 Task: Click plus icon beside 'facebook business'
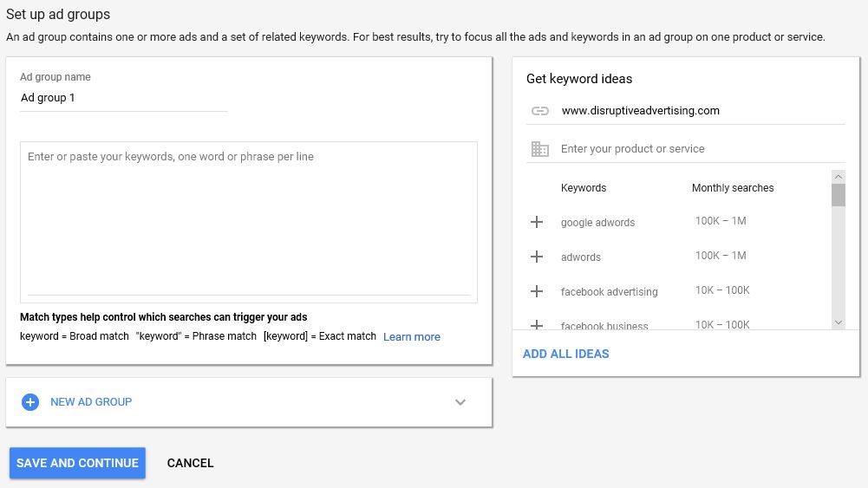(x=537, y=325)
